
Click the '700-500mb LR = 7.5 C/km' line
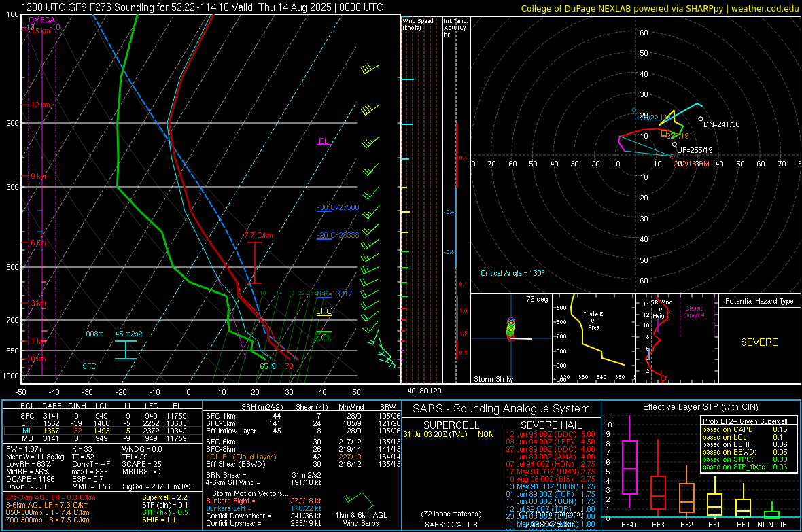pos(48,520)
